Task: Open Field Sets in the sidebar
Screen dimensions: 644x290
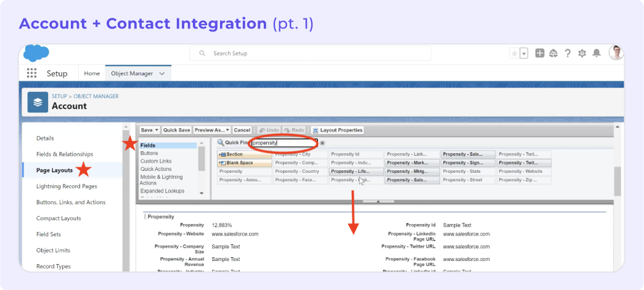Action: (49, 234)
